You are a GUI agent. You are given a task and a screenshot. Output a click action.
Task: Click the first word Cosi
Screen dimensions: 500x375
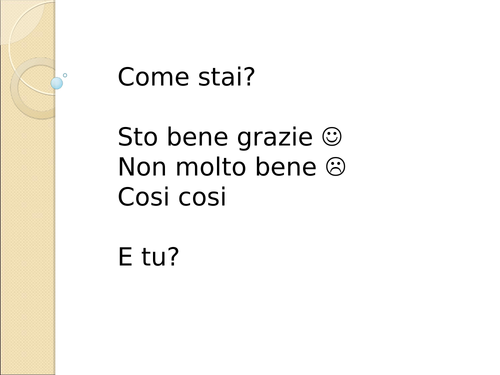143,197
